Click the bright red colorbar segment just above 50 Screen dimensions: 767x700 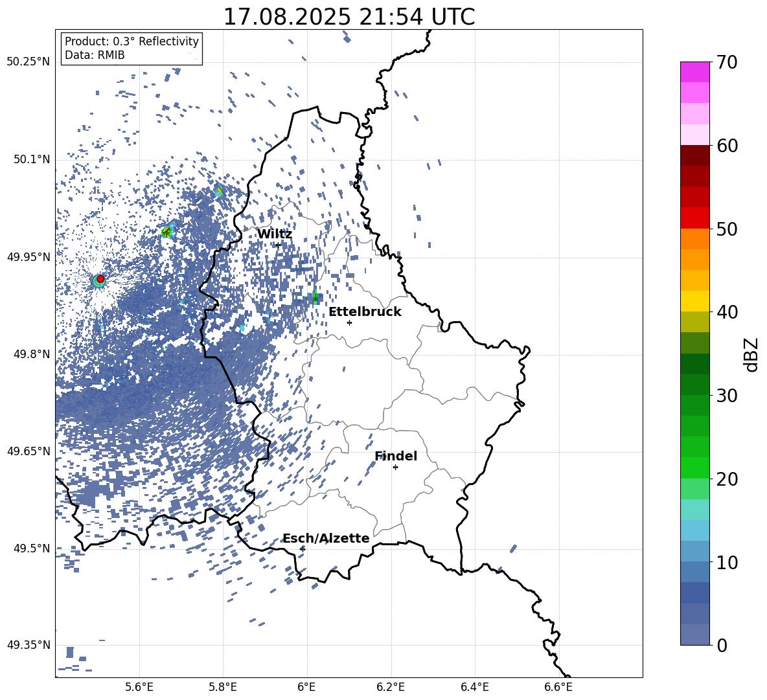click(695, 218)
